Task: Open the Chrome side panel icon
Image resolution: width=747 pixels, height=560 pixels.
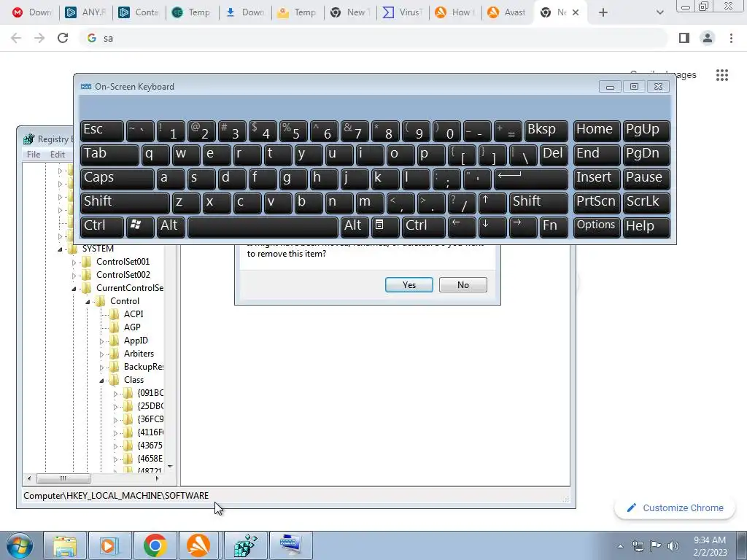Action: coord(684,38)
